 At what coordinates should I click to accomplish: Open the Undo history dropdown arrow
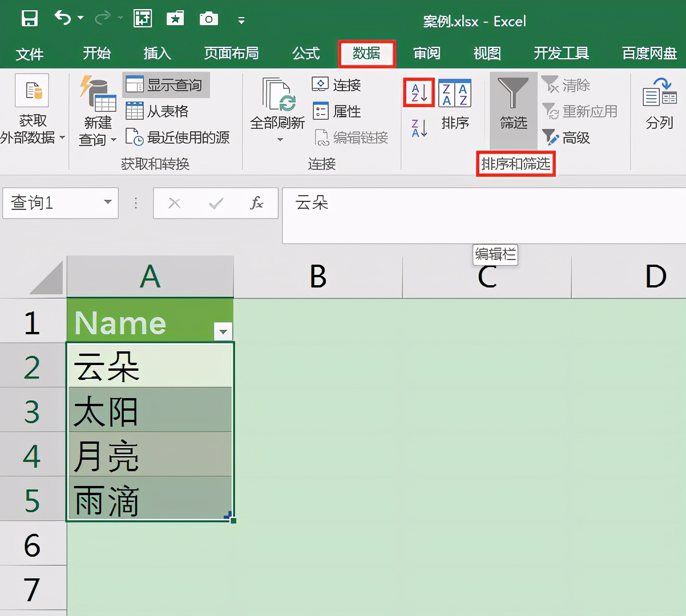tap(80, 18)
